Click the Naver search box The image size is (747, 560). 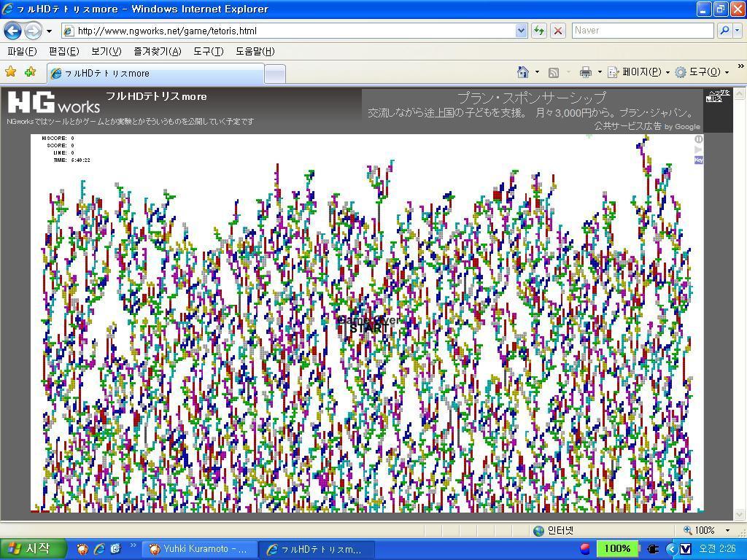(x=642, y=31)
